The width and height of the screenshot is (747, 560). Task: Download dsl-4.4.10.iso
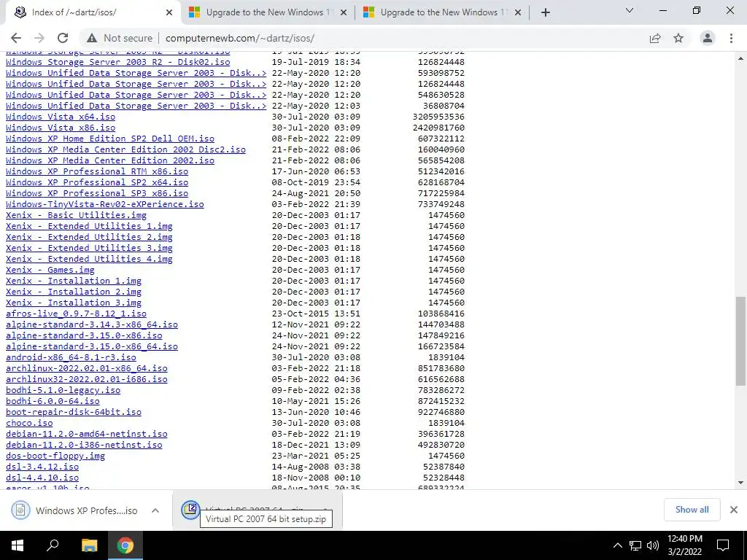click(x=42, y=478)
